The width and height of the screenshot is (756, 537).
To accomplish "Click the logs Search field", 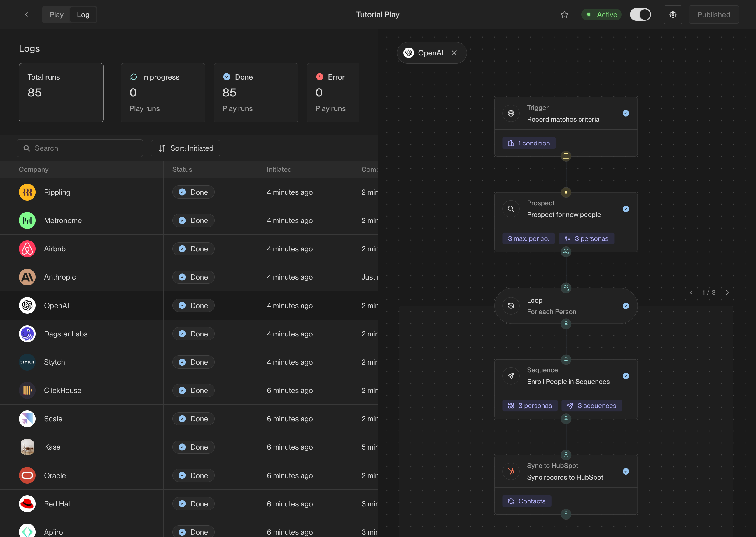I will 80,148.
